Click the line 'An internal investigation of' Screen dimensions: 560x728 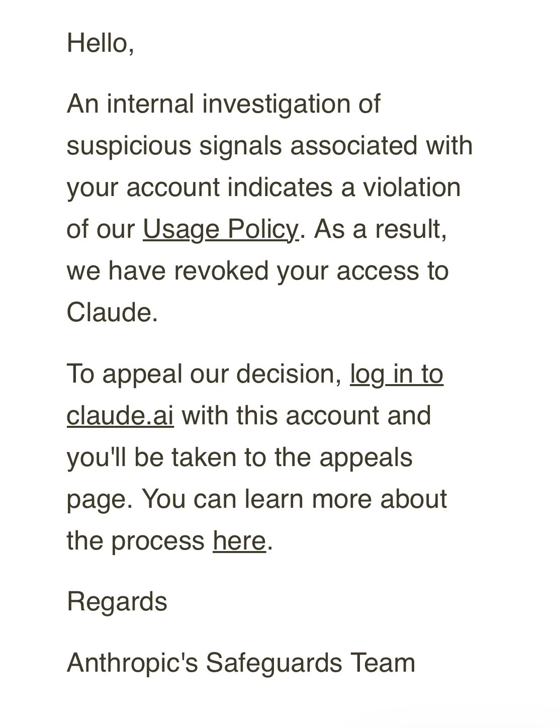point(223,105)
